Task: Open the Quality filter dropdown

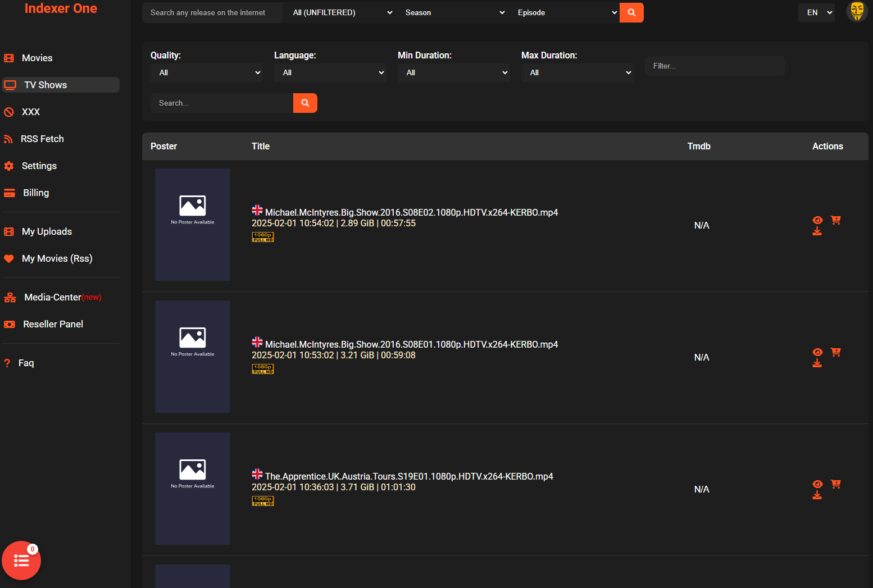Action: tap(207, 72)
